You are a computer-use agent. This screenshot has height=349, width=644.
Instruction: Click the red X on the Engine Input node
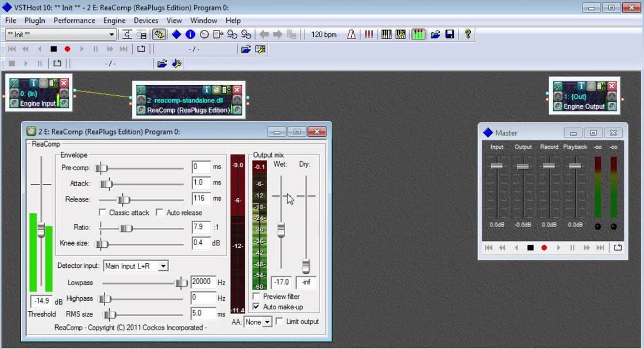coord(64,83)
